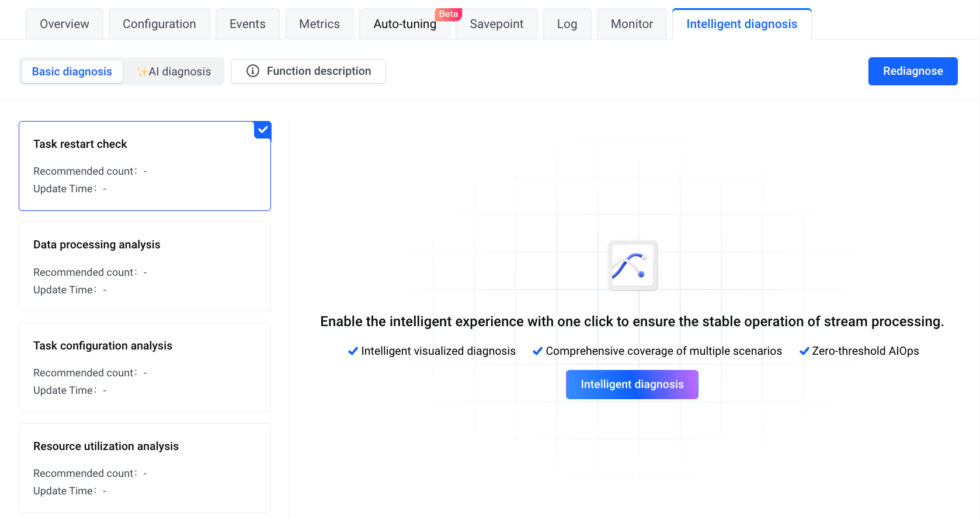This screenshot has height=519, width=980.
Task: Click Recommended count under Task configuration analysis
Action: click(x=90, y=373)
